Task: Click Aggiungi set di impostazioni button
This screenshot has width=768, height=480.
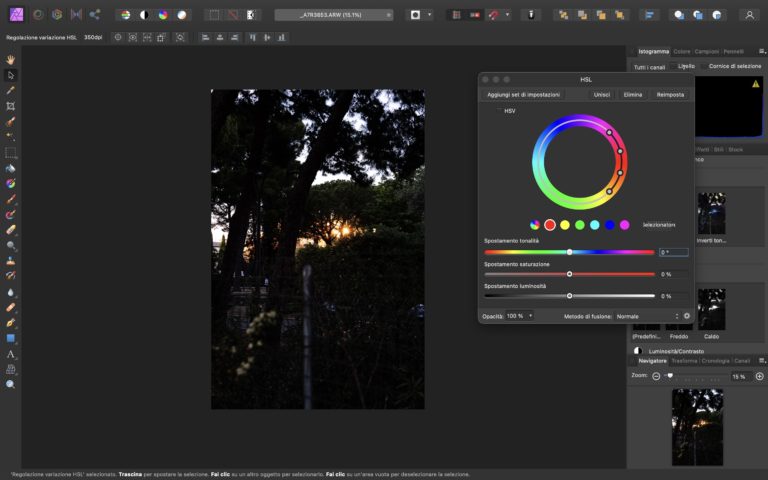Action: (523, 95)
